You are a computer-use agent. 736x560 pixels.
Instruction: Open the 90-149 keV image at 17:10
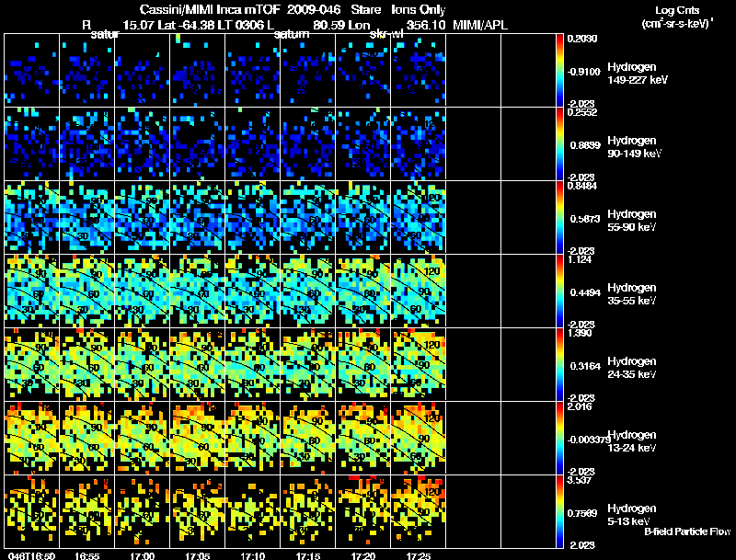tap(252, 143)
